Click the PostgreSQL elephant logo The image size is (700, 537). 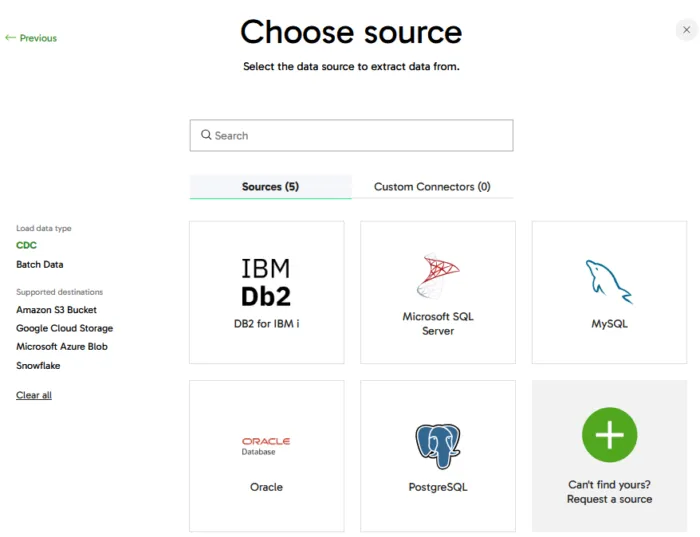click(438, 446)
